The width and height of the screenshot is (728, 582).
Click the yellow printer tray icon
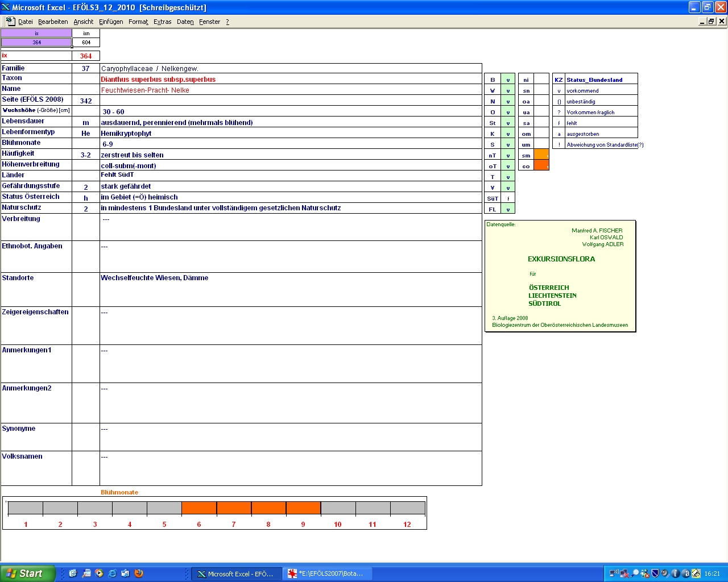696,573
